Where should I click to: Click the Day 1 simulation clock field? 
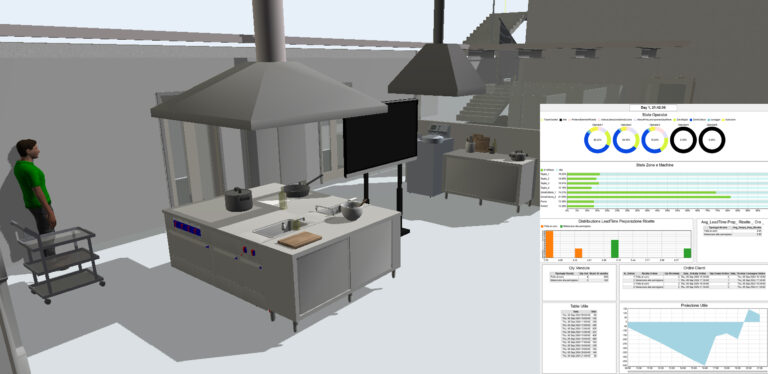pos(653,107)
